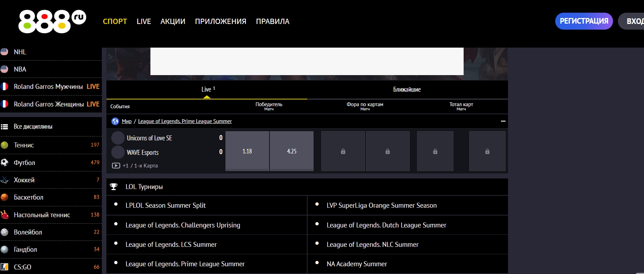Click the football icon in sidebar
The image size is (644, 274).
pos(5,163)
